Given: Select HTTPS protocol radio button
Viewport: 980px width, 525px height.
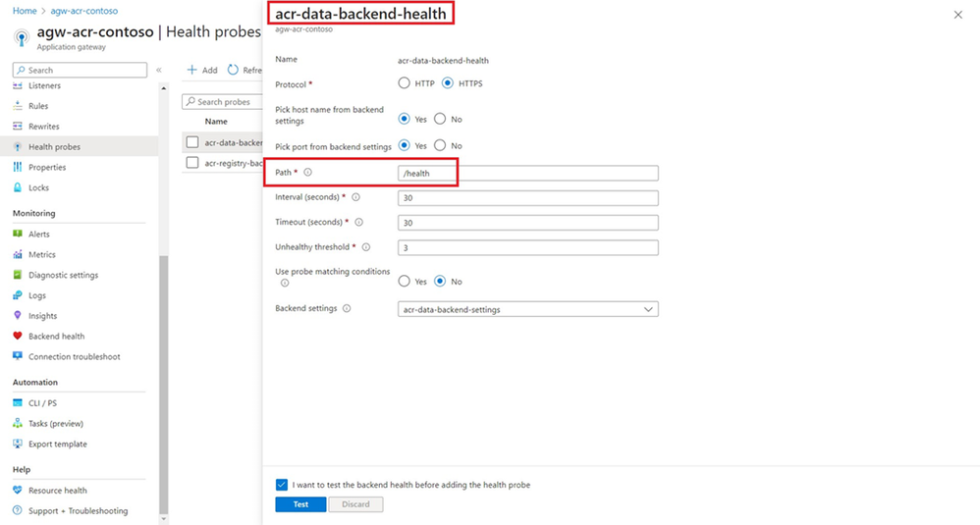Looking at the screenshot, I should click(448, 83).
